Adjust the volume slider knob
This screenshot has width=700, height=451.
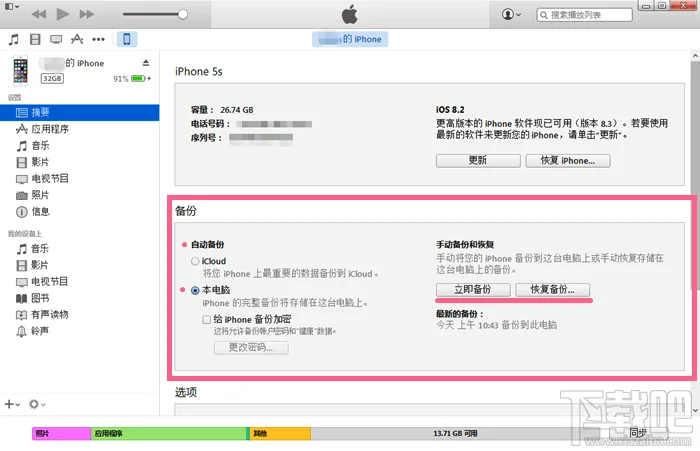pos(183,14)
